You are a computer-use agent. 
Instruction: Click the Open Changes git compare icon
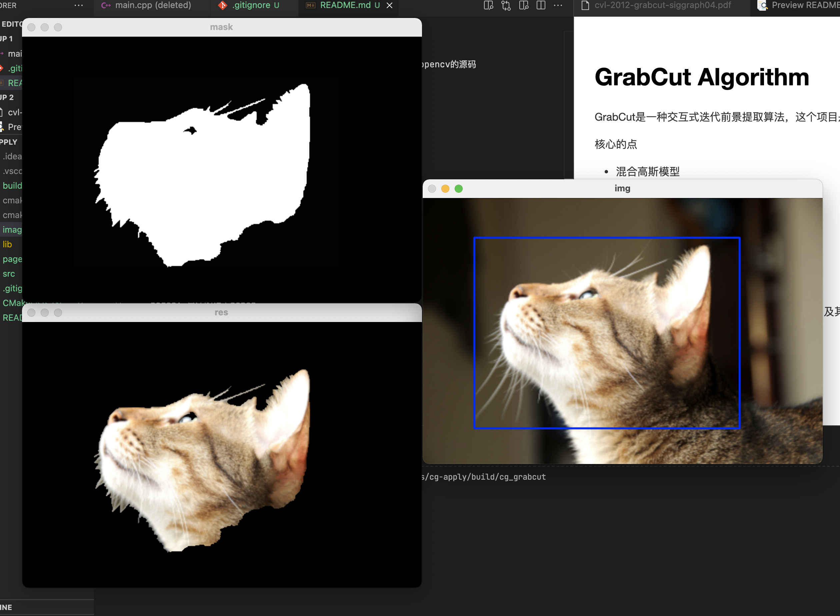click(506, 6)
